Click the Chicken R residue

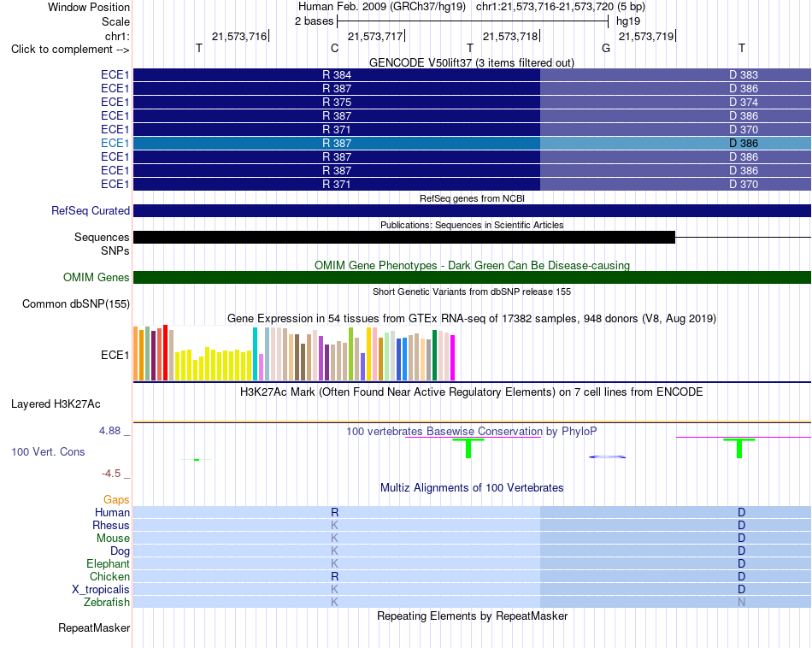coord(334,576)
